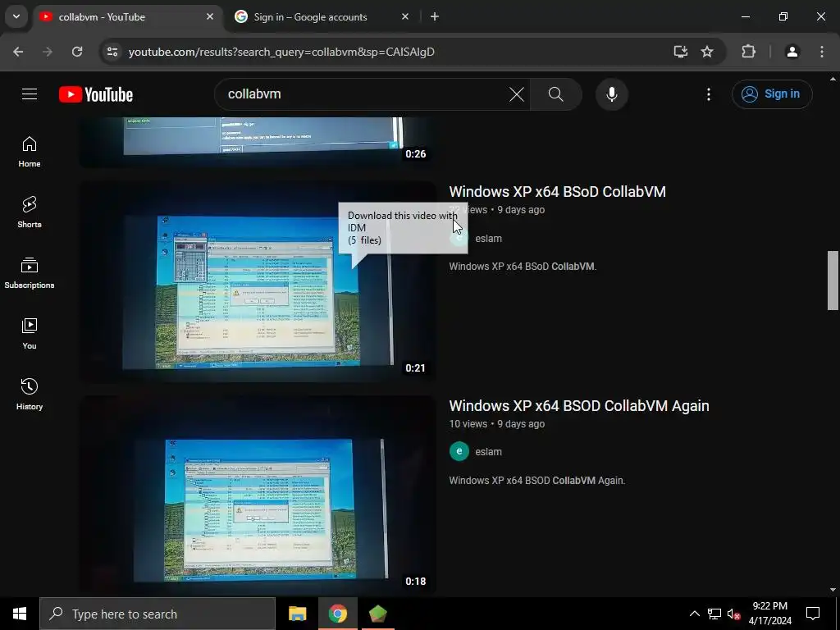Open Windows XP x64 BSoD CollabVM title

(557, 192)
